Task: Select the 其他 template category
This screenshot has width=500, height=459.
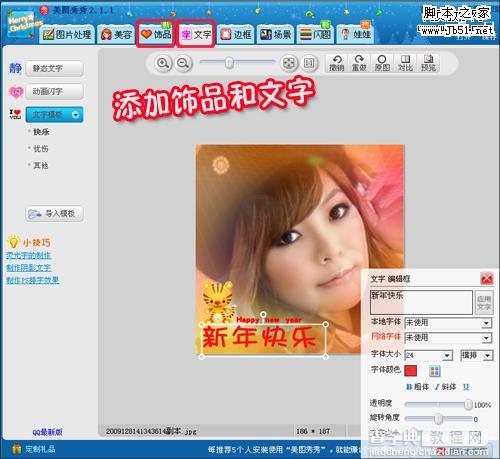Action: coord(41,165)
